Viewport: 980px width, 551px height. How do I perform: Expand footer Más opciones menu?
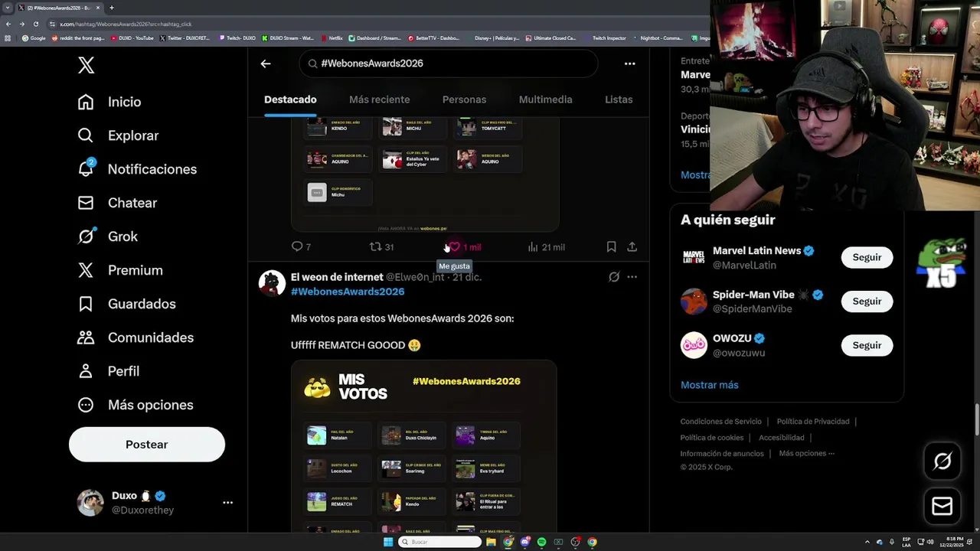tap(807, 454)
